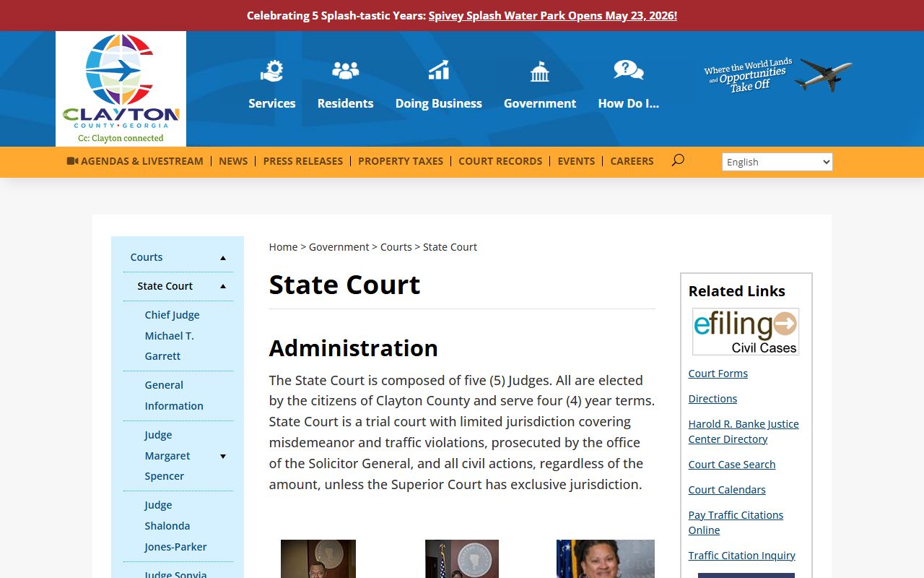Open Traffic Citation Inquiry link
Viewport: 924px width, 578px height.
[742, 556]
